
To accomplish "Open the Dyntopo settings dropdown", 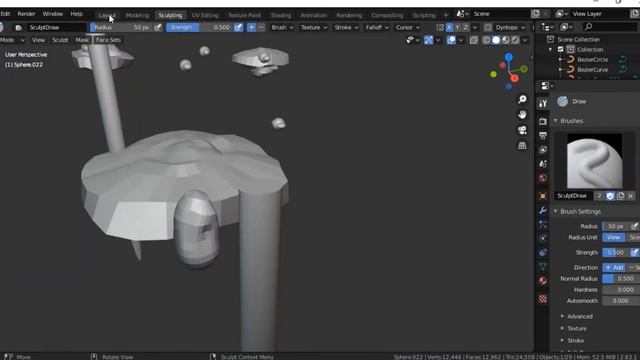I will [510, 27].
